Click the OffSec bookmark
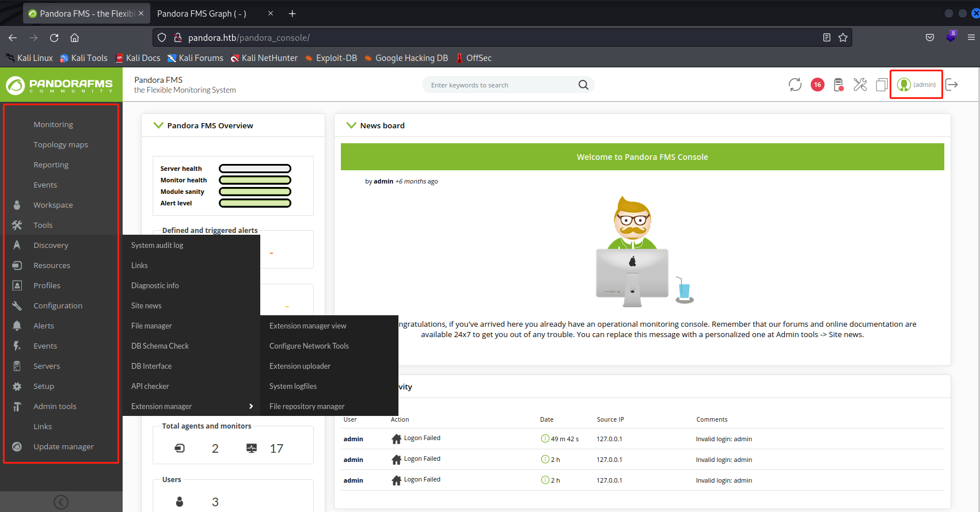The height and width of the screenshot is (512, 980). pyautogui.click(x=473, y=58)
